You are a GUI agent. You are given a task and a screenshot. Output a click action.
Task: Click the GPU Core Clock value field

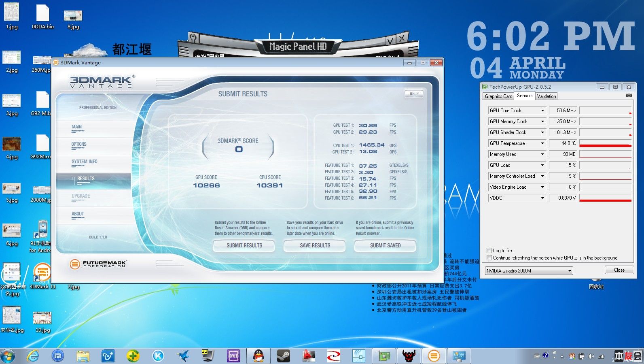point(563,111)
